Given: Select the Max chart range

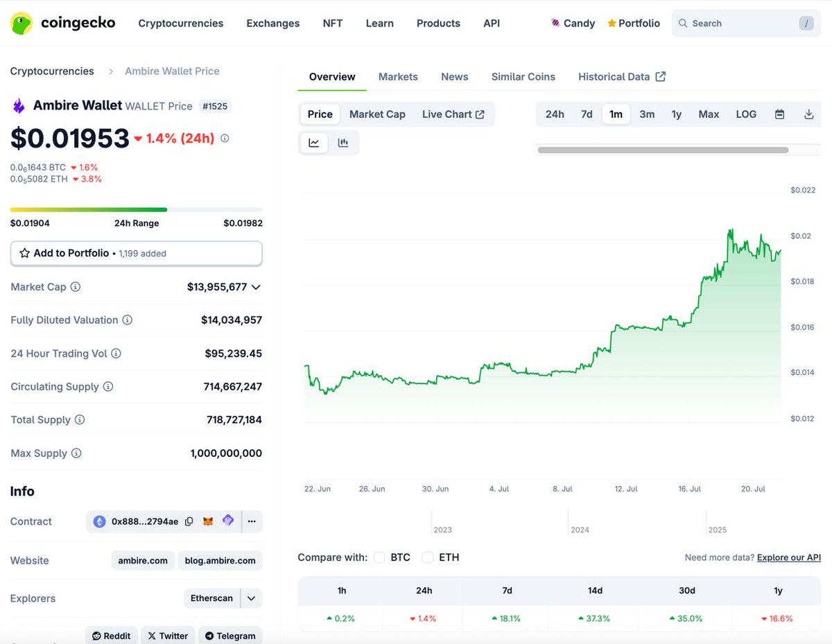Looking at the screenshot, I should point(709,114).
